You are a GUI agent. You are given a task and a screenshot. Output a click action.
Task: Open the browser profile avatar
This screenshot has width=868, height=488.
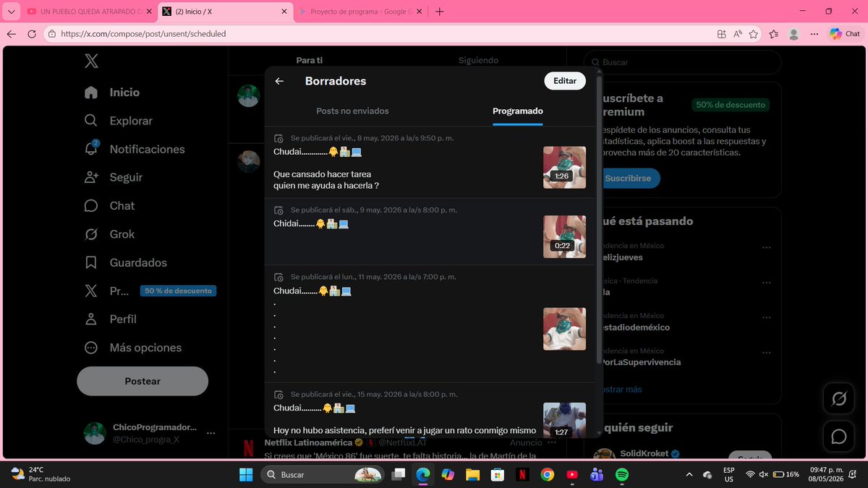click(794, 34)
